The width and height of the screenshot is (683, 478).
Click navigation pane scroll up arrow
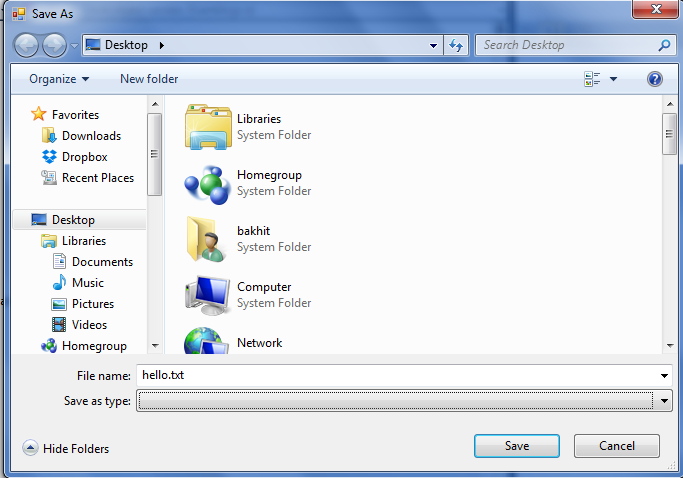155,104
